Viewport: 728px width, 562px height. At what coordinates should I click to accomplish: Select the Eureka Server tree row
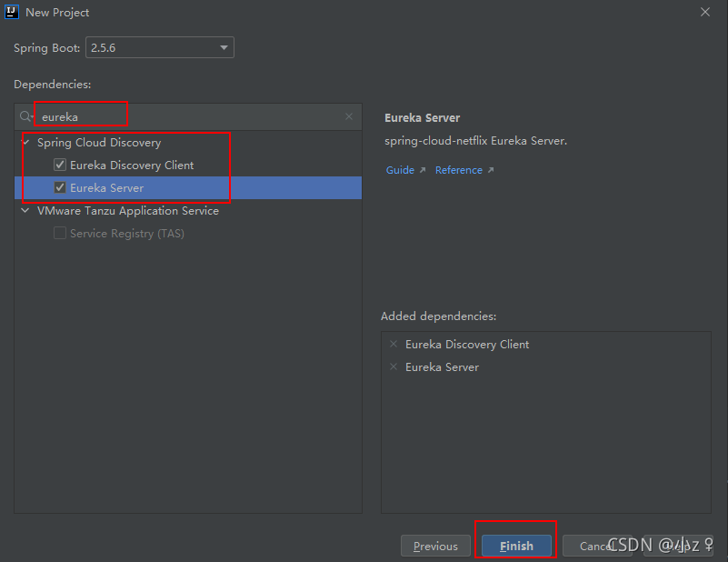coord(188,187)
